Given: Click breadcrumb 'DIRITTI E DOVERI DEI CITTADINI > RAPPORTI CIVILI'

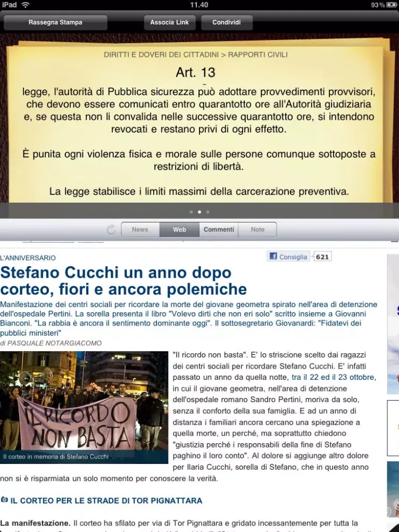Looking at the screenshot, I should pyautogui.click(x=196, y=55).
